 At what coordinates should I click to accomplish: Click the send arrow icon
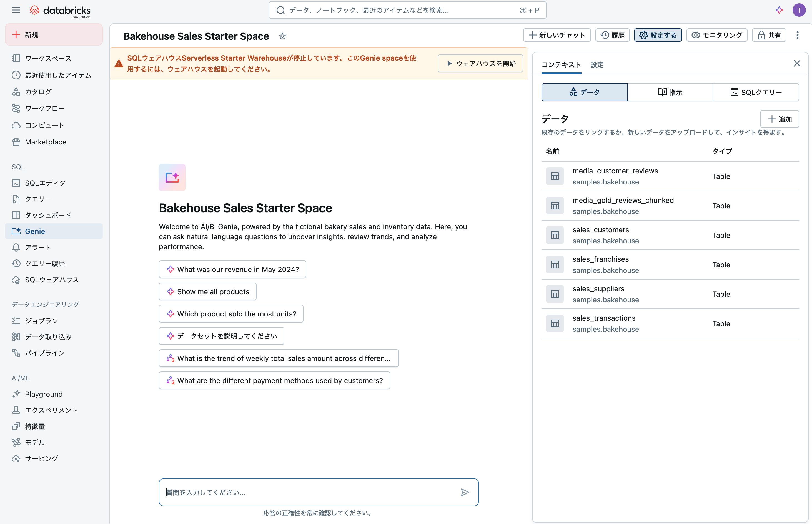click(465, 492)
